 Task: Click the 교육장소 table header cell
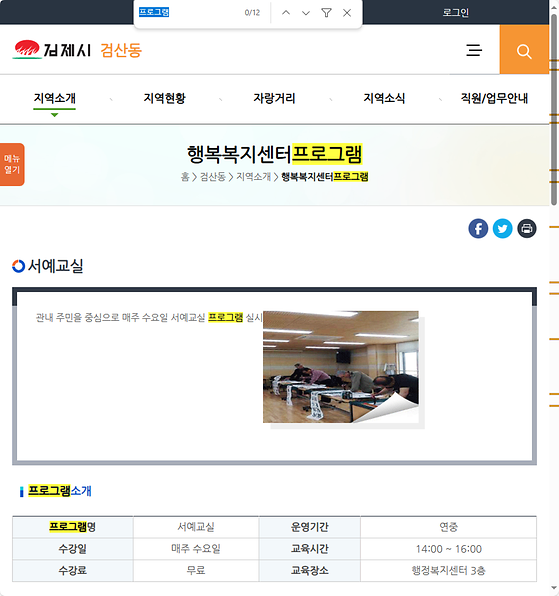pos(309,570)
